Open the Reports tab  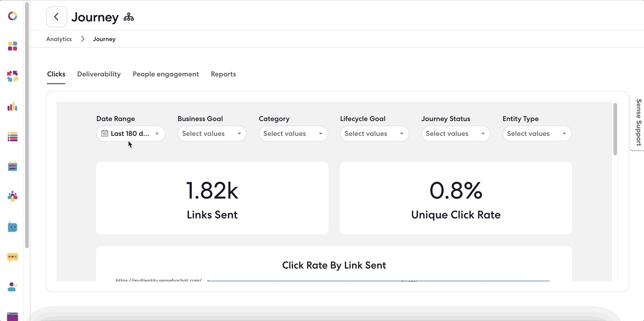223,74
